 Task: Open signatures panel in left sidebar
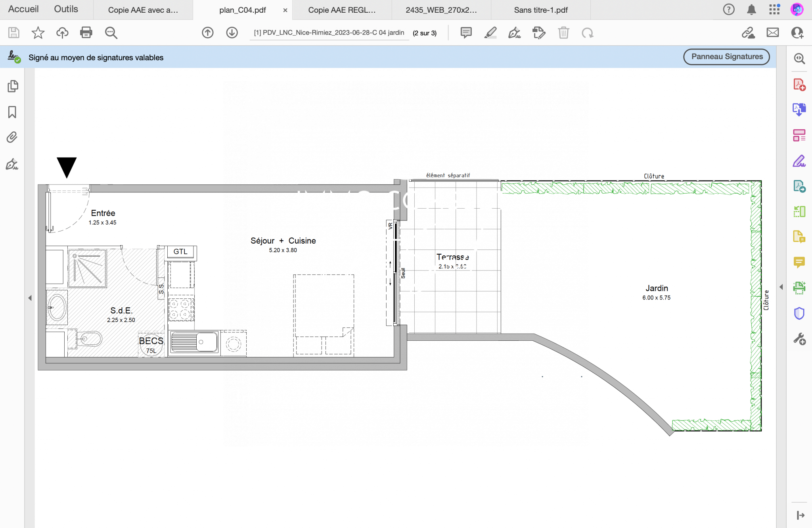pos(12,164)
